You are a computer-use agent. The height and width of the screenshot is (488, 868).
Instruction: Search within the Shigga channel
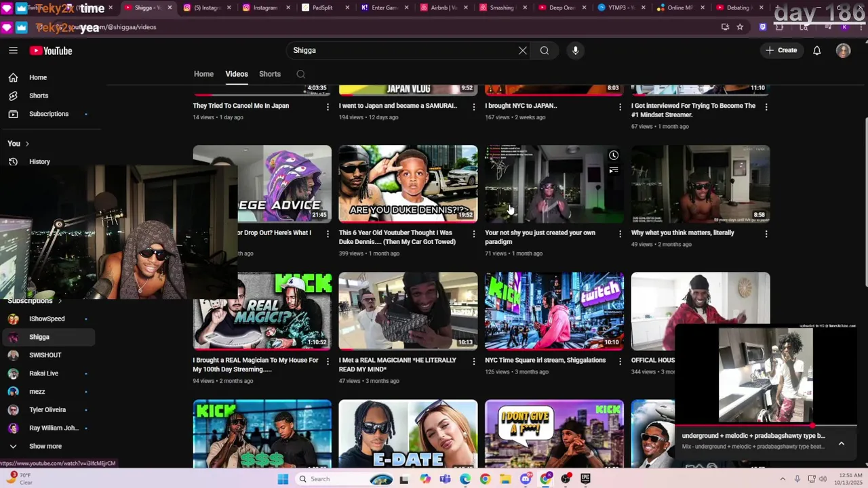coord(300,74)
